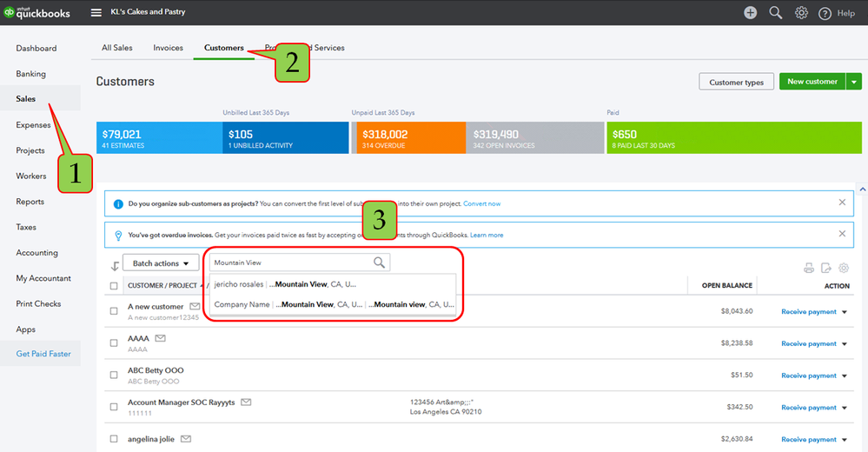Open global search magnifier in header
The width and height of the screenshot is (868, 452).
tap(776, 13)
